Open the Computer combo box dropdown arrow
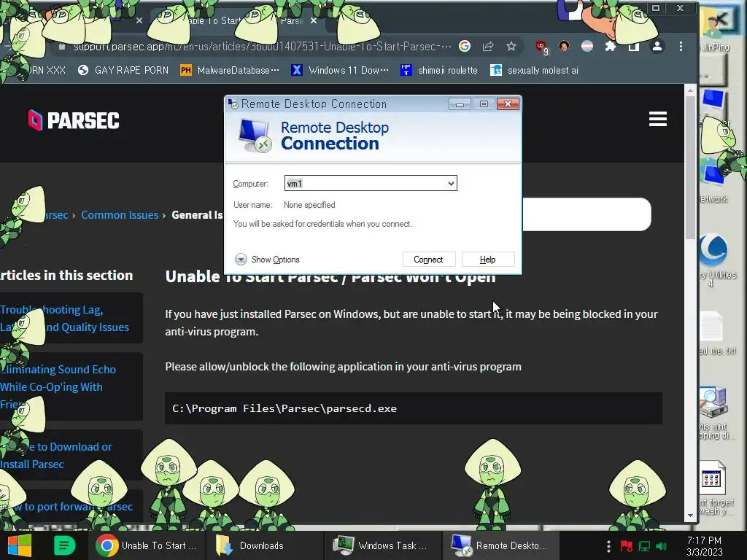The width and height of the screenshot is (747, 560). (451, 183)
